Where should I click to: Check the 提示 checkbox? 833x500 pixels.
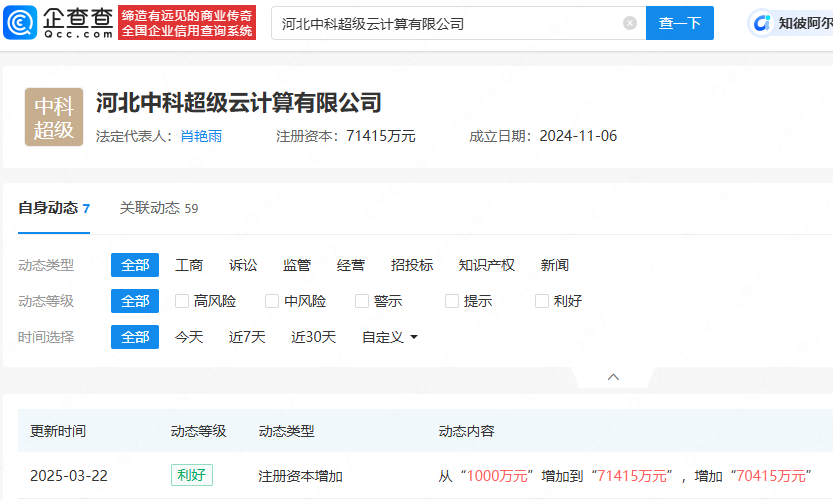pos(452,301)
